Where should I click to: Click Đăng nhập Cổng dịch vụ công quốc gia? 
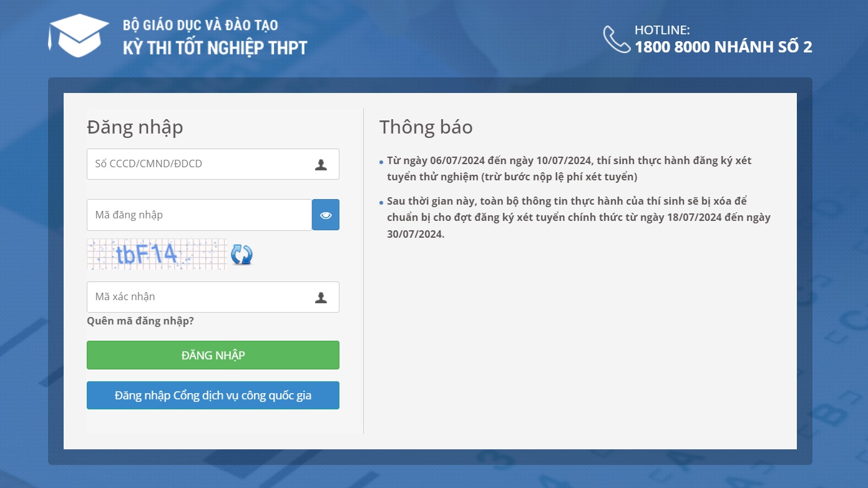point(213,396)
